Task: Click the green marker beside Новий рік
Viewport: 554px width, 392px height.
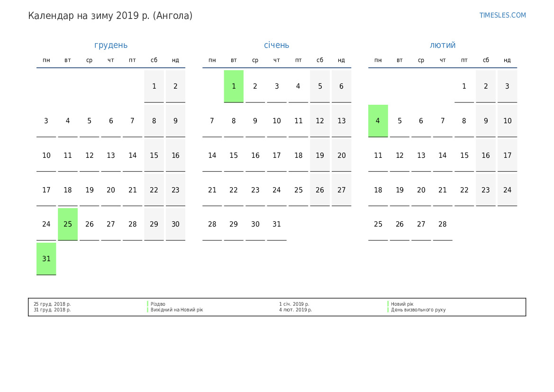Action: pos(388,304)
